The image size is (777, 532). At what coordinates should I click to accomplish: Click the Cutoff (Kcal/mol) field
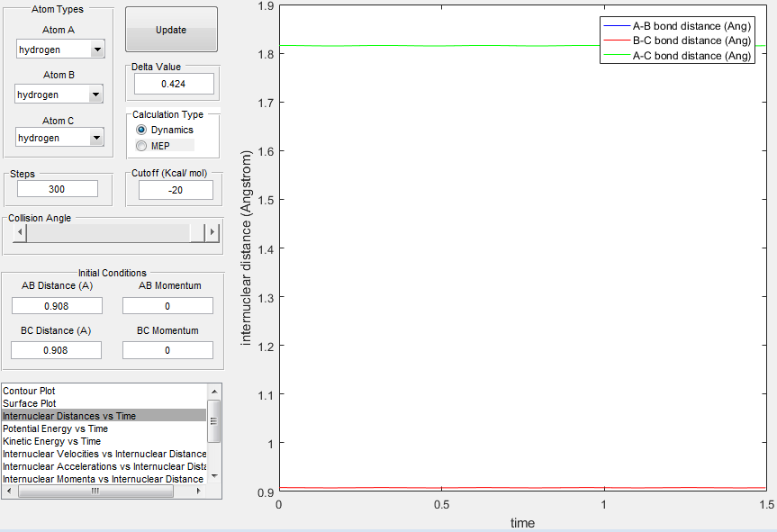point(176,190)
